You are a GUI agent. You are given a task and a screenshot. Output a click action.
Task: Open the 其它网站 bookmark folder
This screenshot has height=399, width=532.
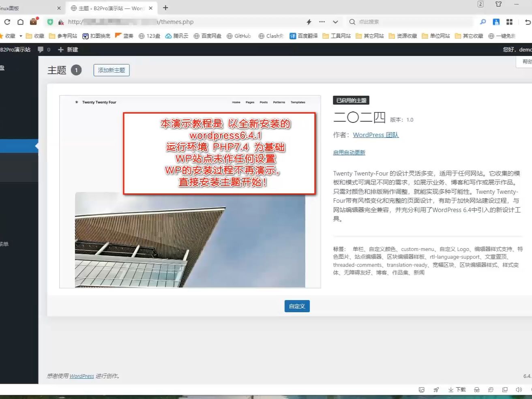pyautogui.click(x=369, y=36)
